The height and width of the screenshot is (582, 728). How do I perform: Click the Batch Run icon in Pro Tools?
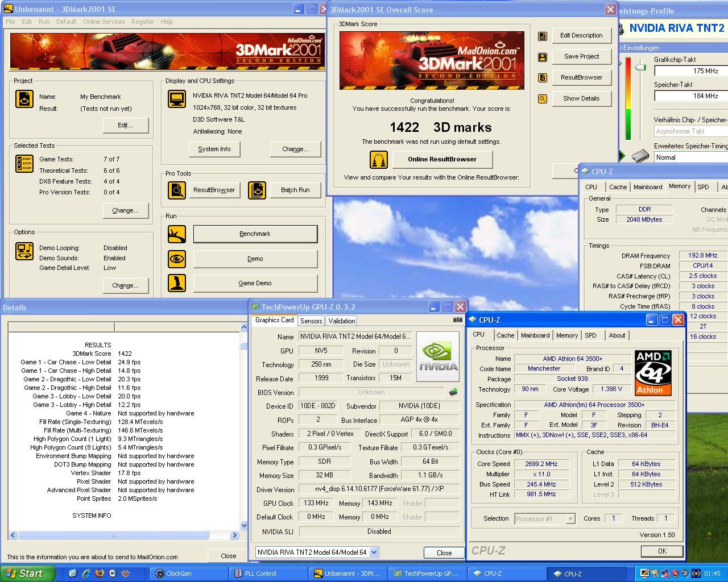257,190
